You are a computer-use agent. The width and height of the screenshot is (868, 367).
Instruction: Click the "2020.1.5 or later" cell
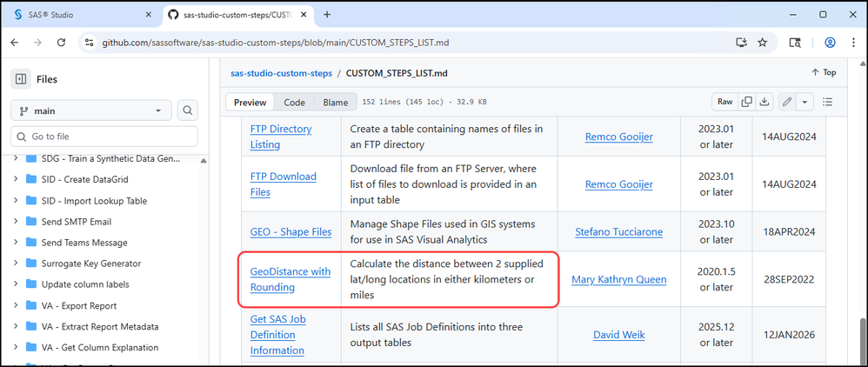(x=717, y=279)
